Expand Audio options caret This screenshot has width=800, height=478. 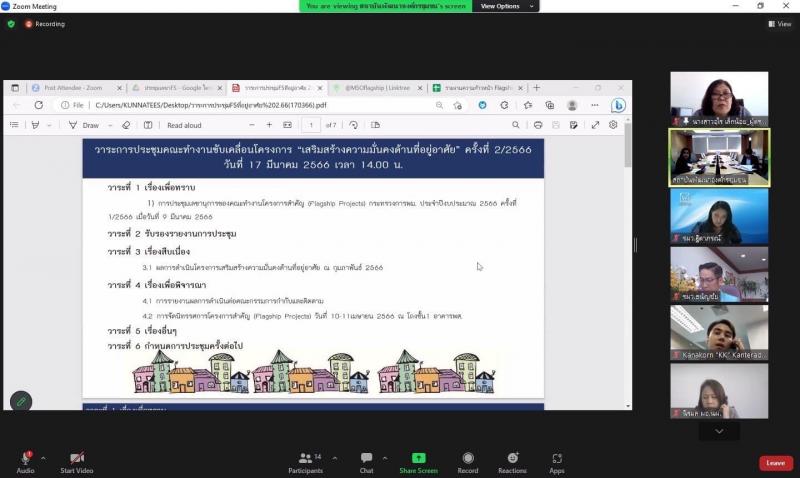43,458
